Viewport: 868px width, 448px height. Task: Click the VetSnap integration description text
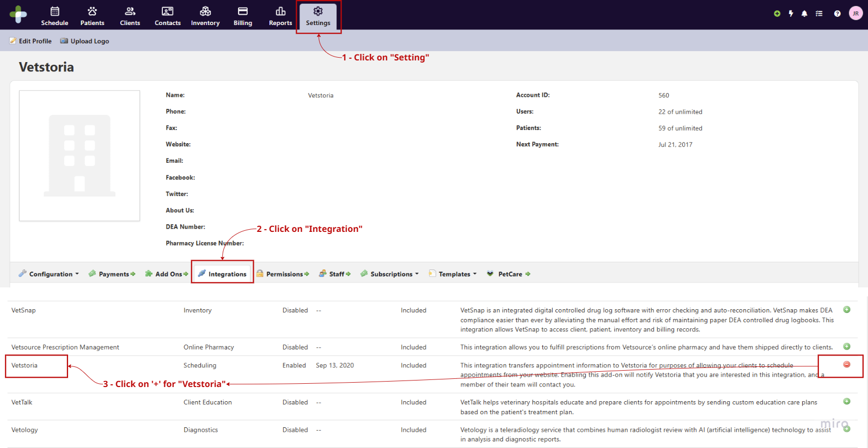click(x=647, y=320)
